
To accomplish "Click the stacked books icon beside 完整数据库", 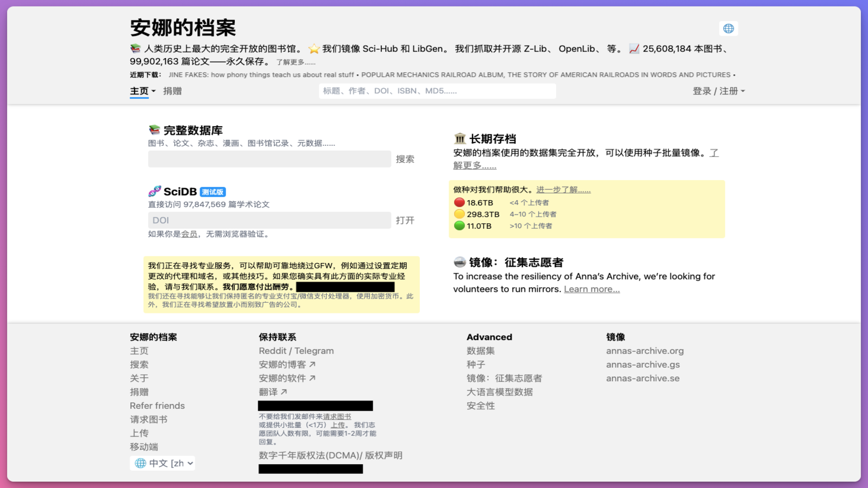I will (154, 130).
